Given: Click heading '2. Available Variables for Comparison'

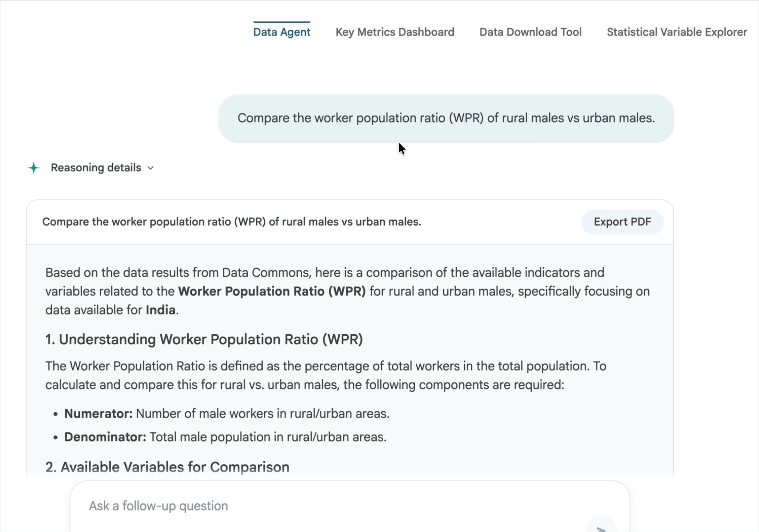Looking at the screenshot, I should click(x=168, y=467).
